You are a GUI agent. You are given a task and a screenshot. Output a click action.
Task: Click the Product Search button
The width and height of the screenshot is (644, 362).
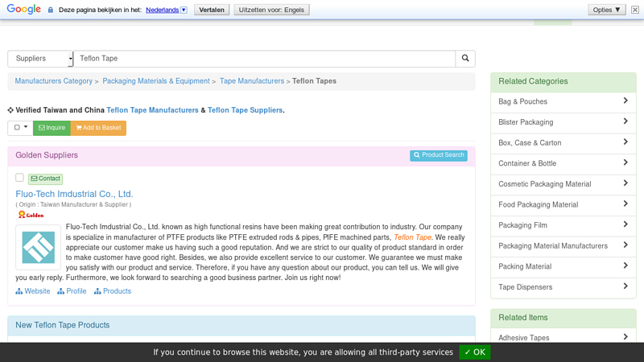pos(438,155)
